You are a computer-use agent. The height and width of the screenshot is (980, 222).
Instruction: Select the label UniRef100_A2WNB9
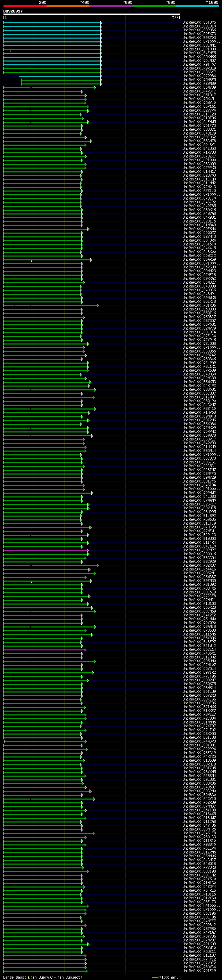click(x=199, y=83)
